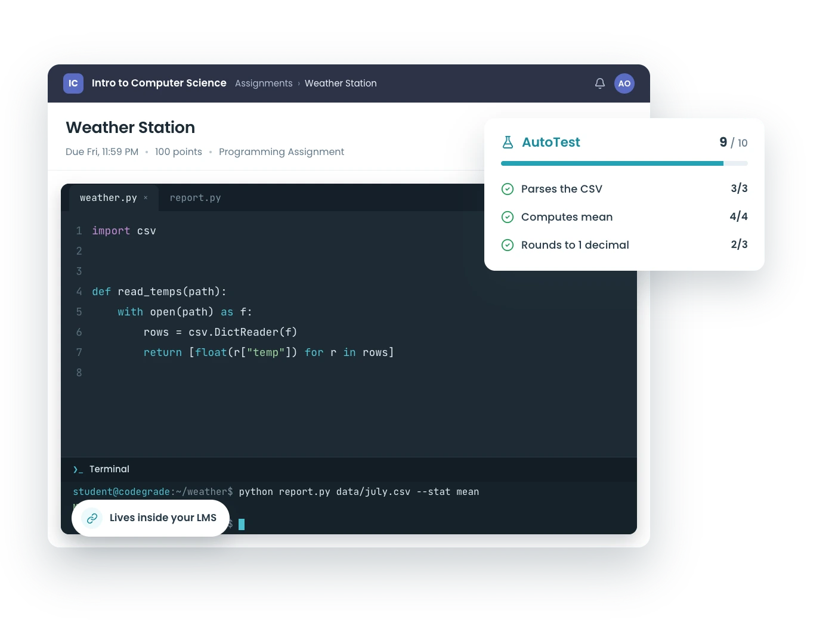Click check icon beside Rounds to 1 decimal
This screenshot has width=835, height=644.
(508, 245)
